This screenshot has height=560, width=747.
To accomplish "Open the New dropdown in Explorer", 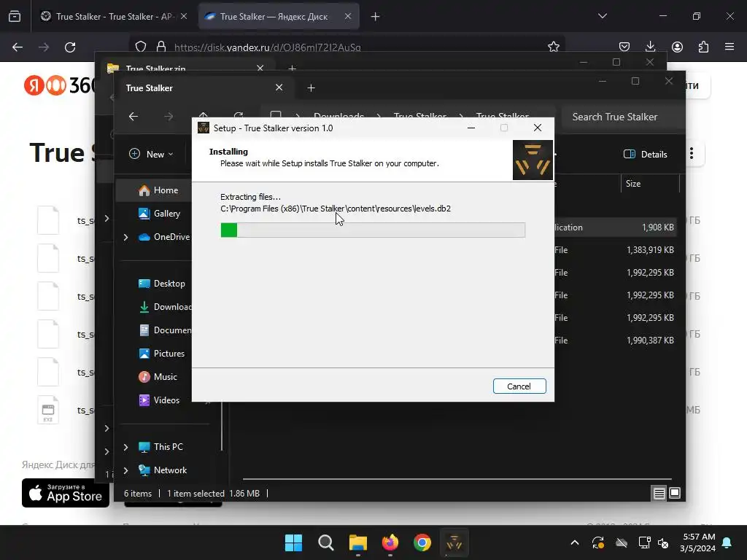I will pyautogui.click(x=151, y=154).
